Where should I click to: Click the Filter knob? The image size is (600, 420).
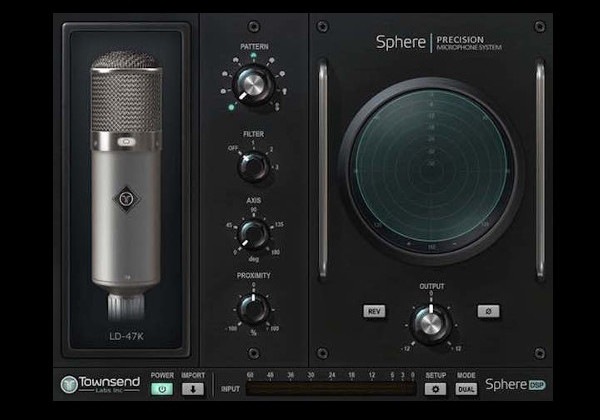point(253,167)
